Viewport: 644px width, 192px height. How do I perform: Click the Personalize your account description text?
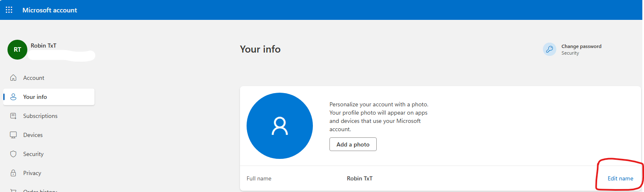pos(379,117)
